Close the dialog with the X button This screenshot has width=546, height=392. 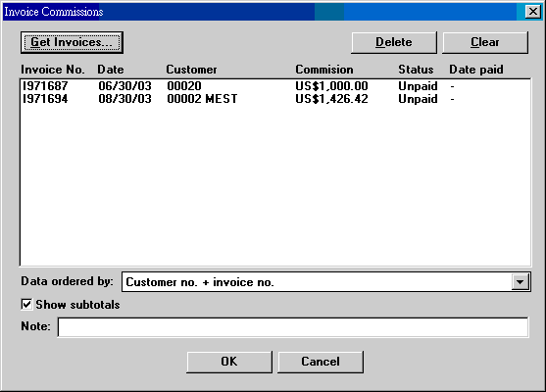pyautogui.click(x=533, y=12)
